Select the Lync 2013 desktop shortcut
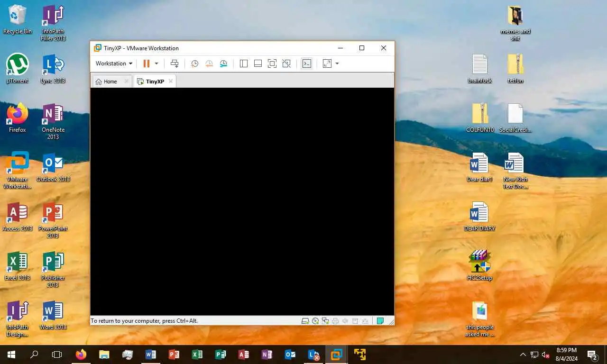 pos(53,69)
